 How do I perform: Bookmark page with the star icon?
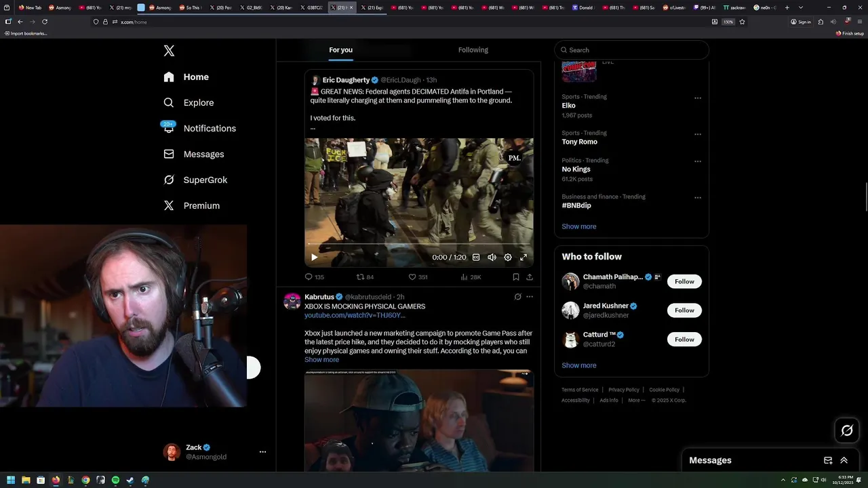742,22
